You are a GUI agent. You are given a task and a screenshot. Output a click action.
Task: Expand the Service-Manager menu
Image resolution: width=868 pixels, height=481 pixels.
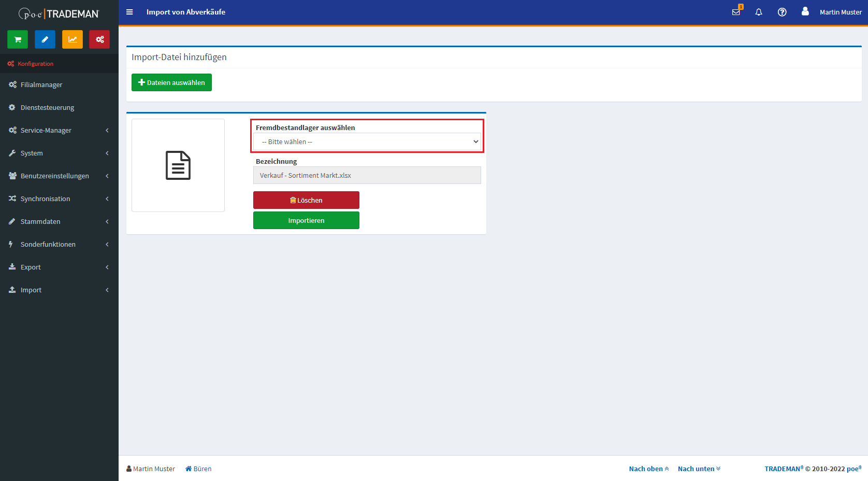[59, 131]
